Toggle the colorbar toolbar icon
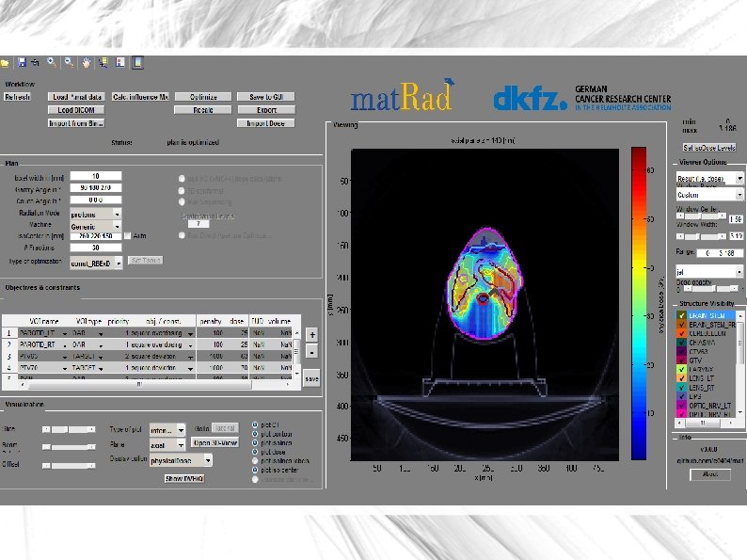 tap(137, 62)
